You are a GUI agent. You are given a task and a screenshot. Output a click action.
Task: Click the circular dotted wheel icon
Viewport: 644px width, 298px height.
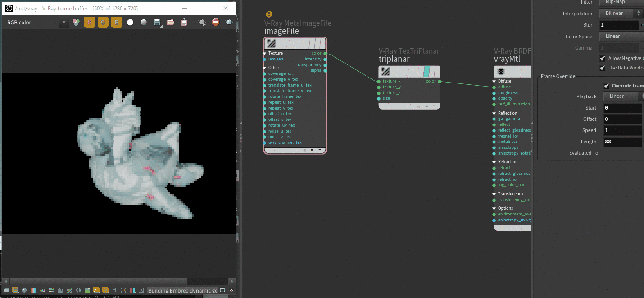pos(78,290)
